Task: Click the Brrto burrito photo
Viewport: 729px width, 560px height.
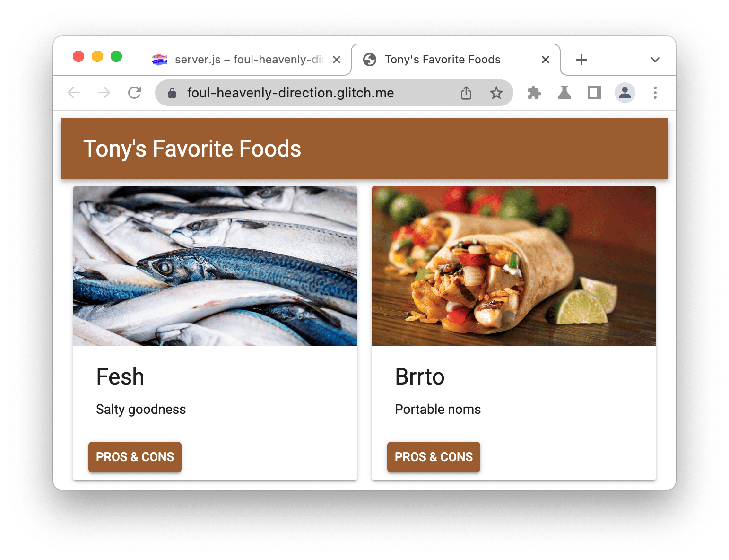Action: (513, 266)
